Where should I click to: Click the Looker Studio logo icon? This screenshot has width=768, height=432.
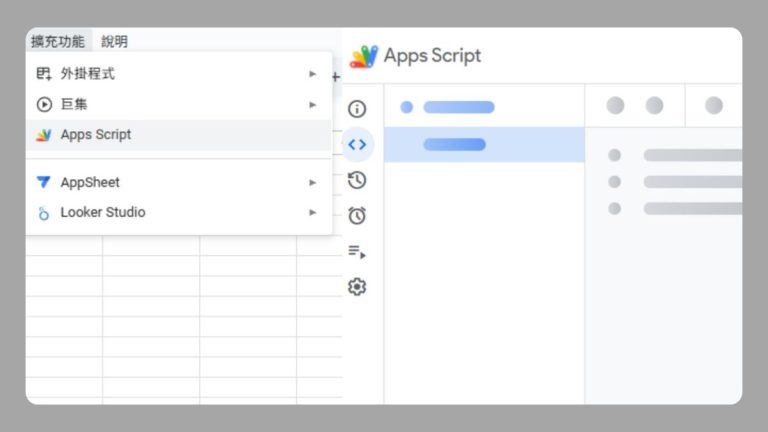[x=44, y=213]
